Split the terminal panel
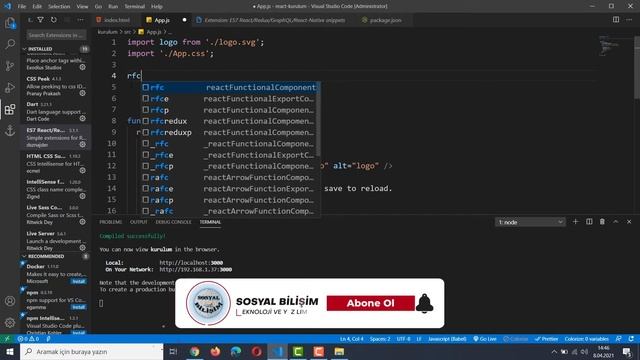Image resolution: width=640 pixels, height=360 pixels. tap(589, 222)
